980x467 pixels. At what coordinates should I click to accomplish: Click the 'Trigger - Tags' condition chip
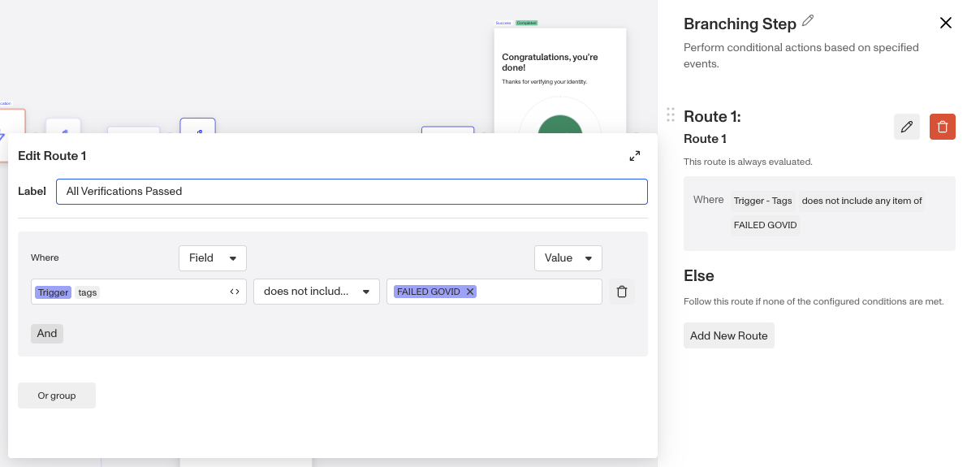(x=762, y=201)
